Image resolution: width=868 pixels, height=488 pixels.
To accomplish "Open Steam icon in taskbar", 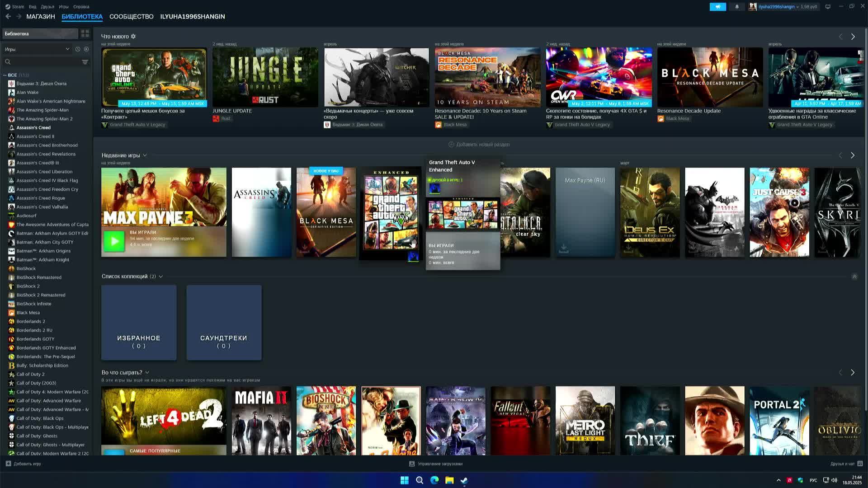I will 464,480.
